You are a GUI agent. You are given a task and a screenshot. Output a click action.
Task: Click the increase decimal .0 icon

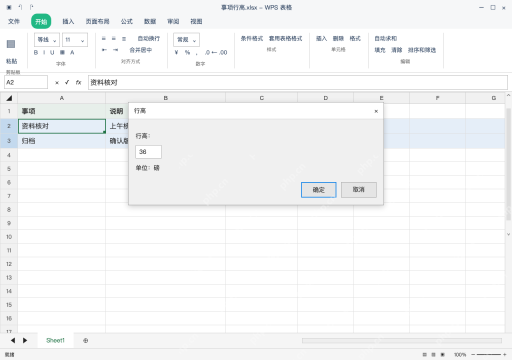(208, 52)
